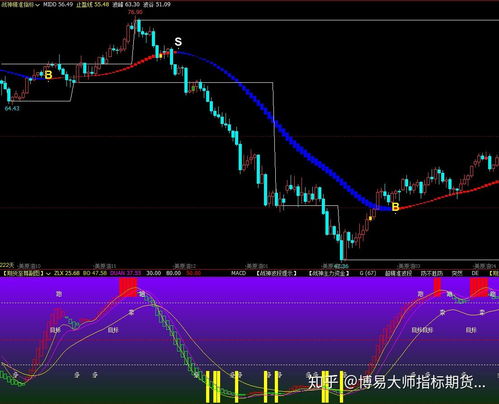
Task: Click the yellow B marker near the red trend line
Action: coord(395,207)
